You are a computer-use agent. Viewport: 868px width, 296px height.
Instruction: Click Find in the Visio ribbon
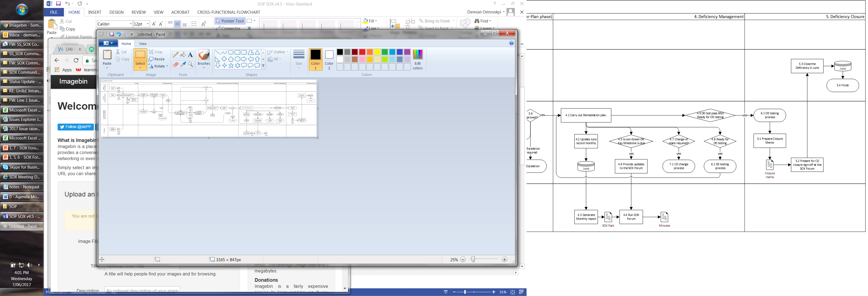click(x=483, y=21)
